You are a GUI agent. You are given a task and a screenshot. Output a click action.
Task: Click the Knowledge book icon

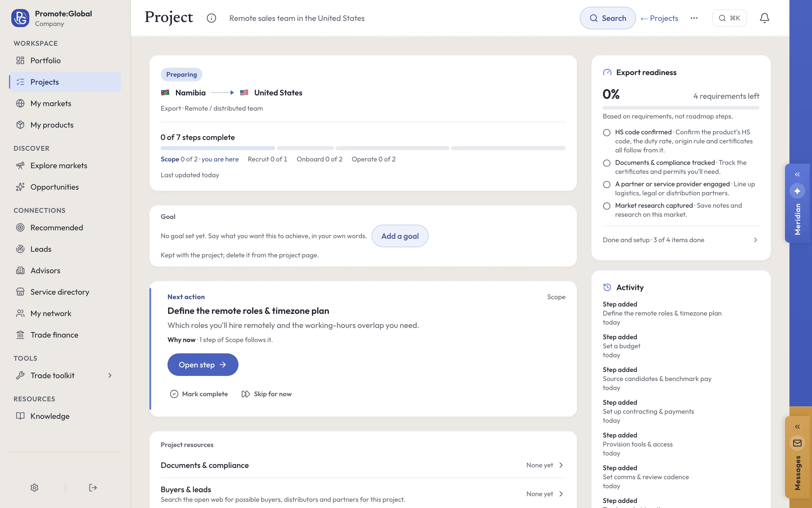point(21,416)
